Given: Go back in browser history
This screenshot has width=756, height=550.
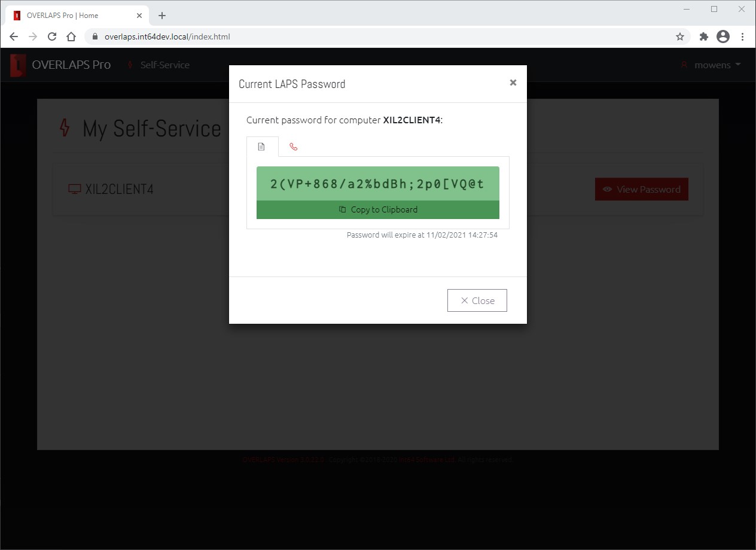Looking at the screenshot, I should tap(14, 37).
